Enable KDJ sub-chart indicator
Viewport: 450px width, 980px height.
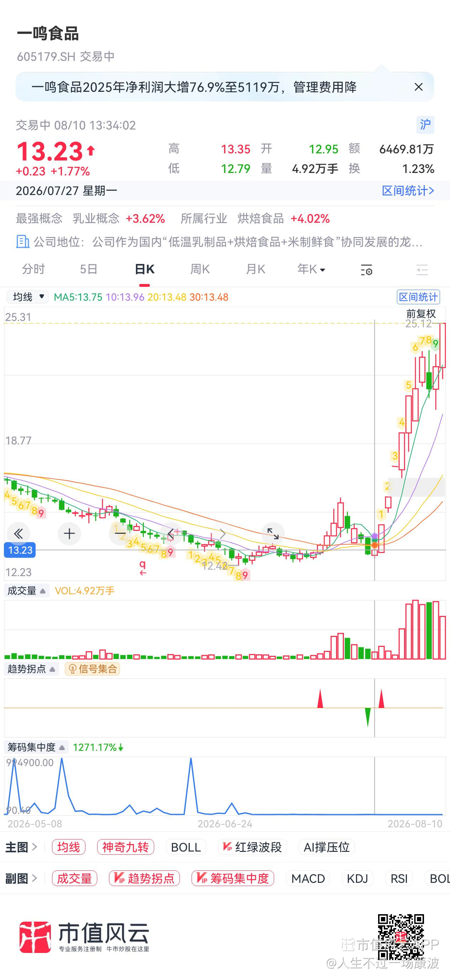(x=357, y=879)
